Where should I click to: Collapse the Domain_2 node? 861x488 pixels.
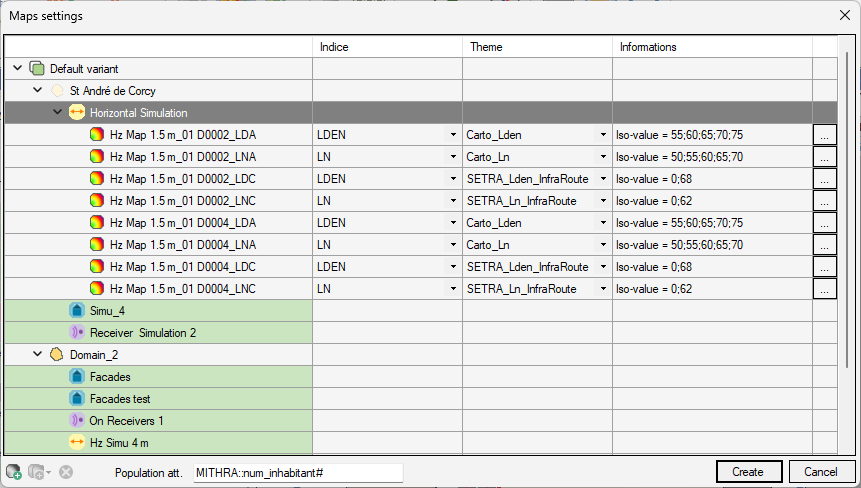click(37, 354)
